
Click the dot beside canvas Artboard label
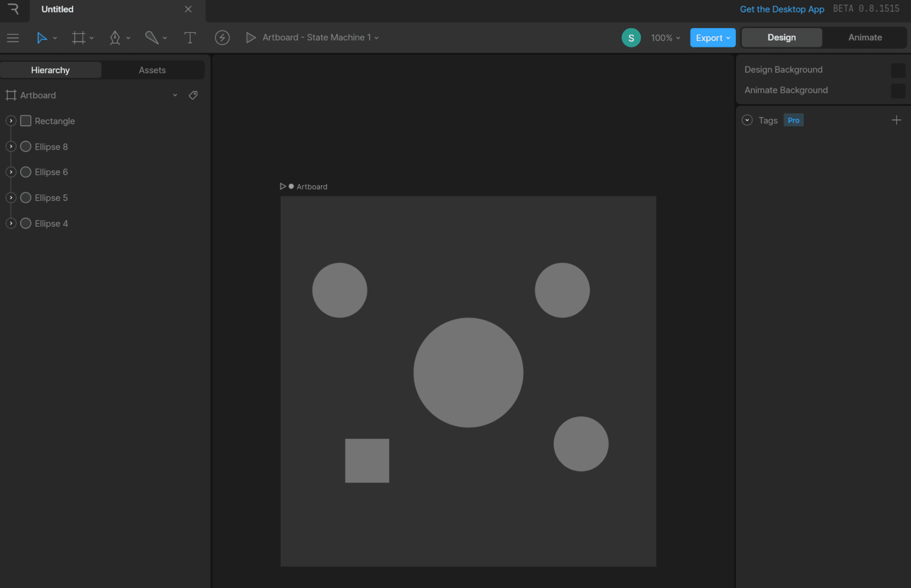tap(291, 186)
